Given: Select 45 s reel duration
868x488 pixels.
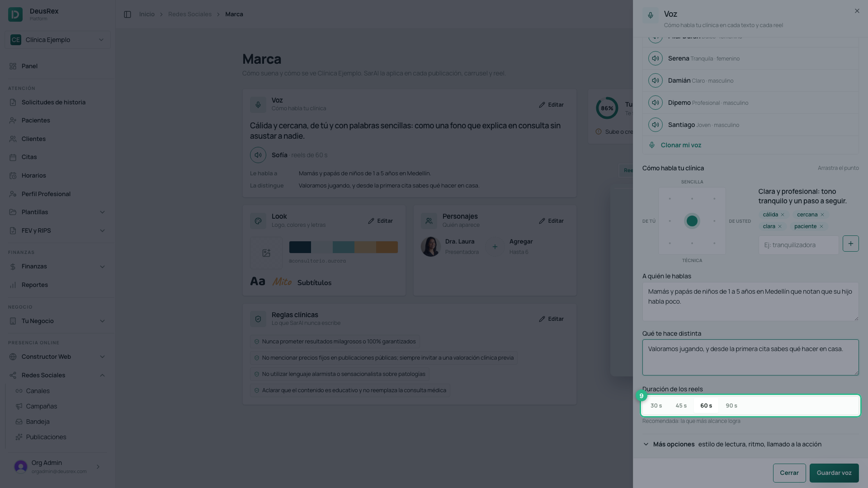Looking at the screenshot, I should coord(681,406).
